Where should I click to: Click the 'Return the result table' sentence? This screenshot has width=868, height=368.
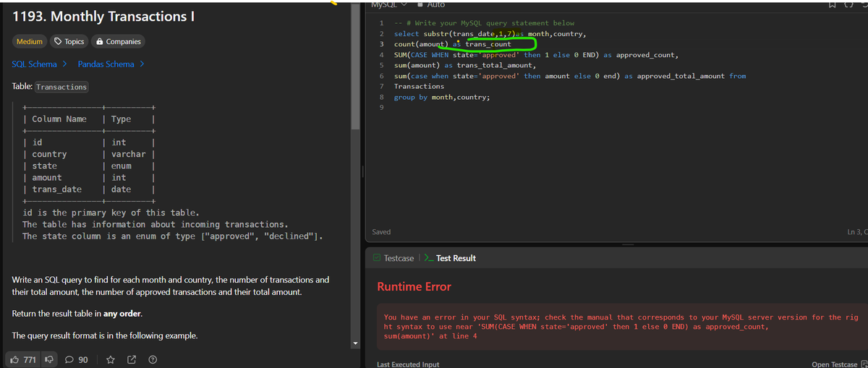click(77, 314)
